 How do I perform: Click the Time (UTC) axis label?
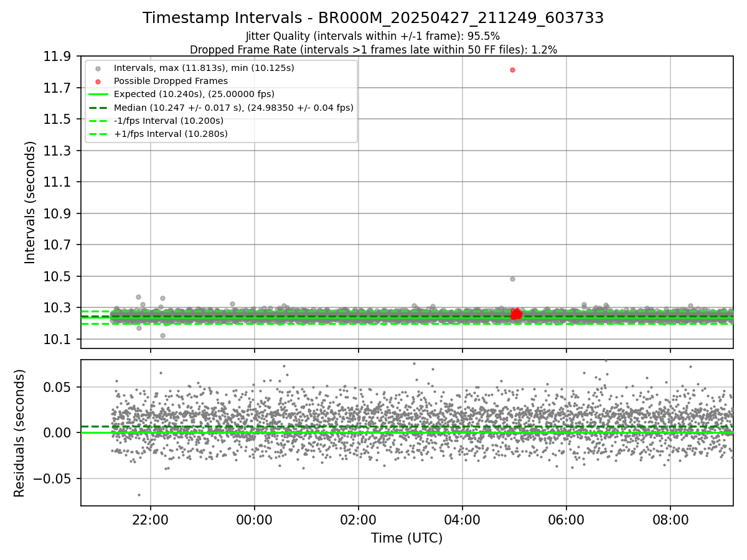(x=407, y=538)
